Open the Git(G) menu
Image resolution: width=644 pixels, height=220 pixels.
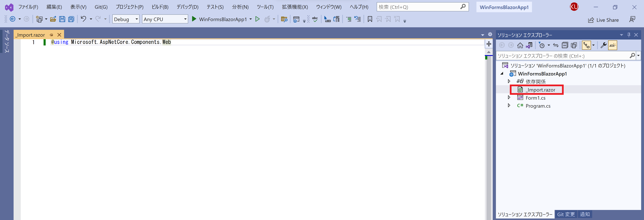point(101,7)
